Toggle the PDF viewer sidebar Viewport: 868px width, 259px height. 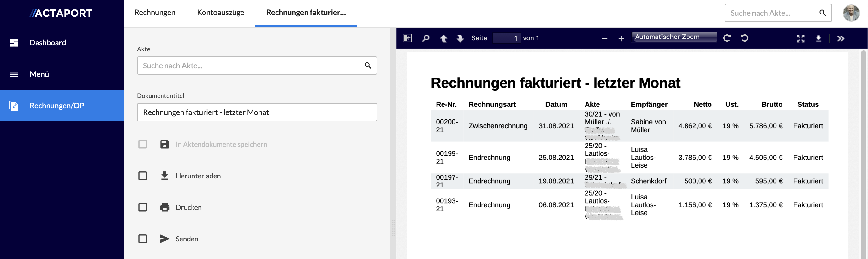pos(407,38)
